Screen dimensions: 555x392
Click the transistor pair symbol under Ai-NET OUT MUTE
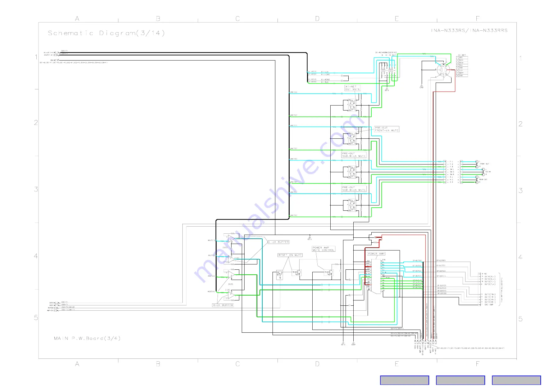point(352,105)
